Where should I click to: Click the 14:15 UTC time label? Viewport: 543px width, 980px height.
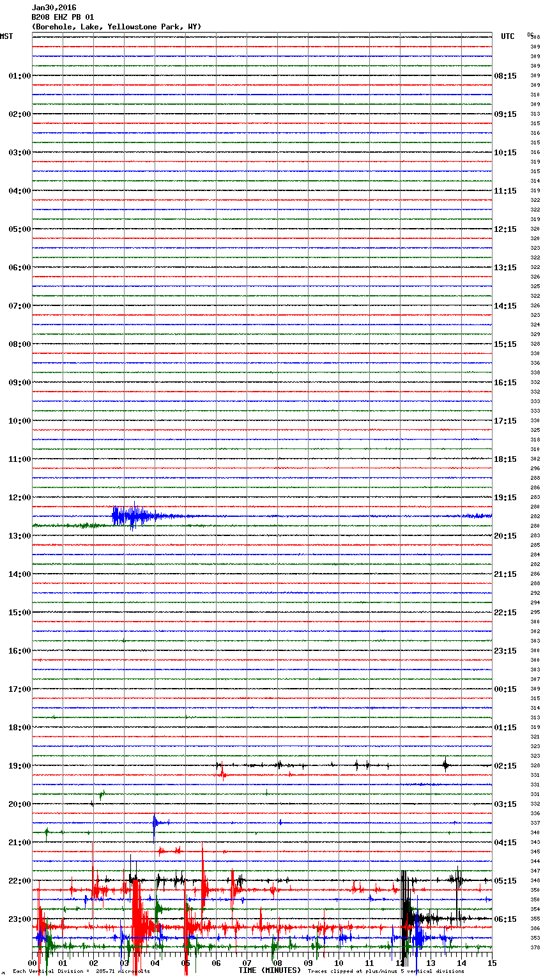tap(505, 306)
